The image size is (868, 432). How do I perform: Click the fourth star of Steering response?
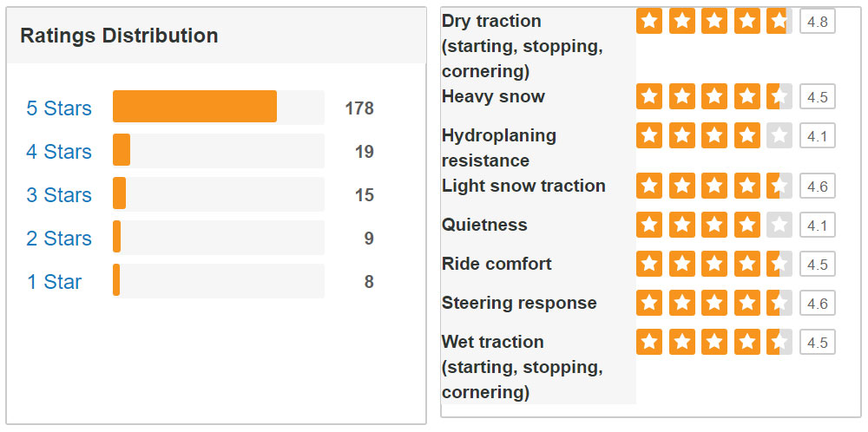746,303
